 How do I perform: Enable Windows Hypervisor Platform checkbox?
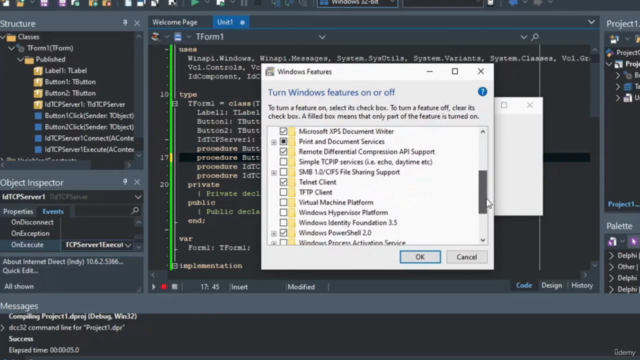click(283, 213)
